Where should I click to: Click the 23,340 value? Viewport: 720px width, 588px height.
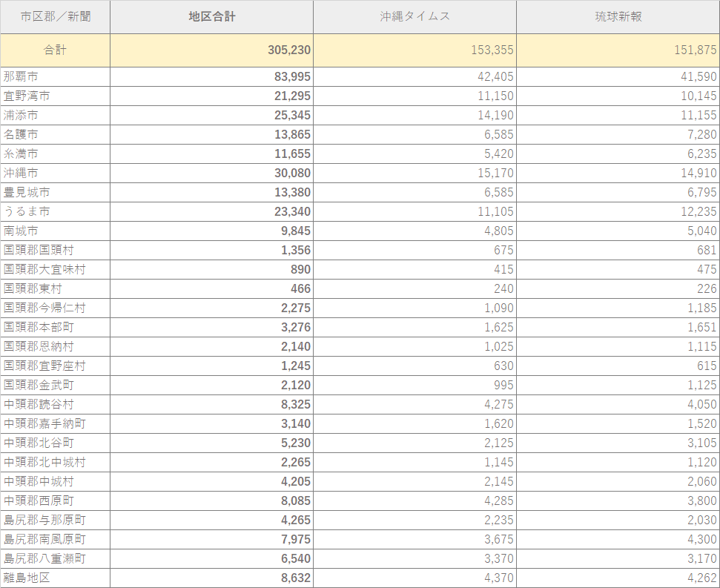[292, 211]
